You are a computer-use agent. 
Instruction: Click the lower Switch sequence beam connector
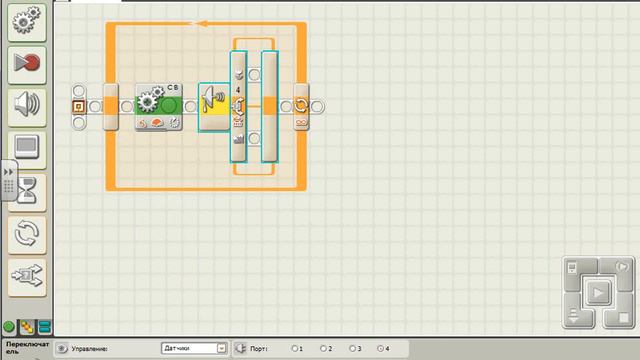254,138
